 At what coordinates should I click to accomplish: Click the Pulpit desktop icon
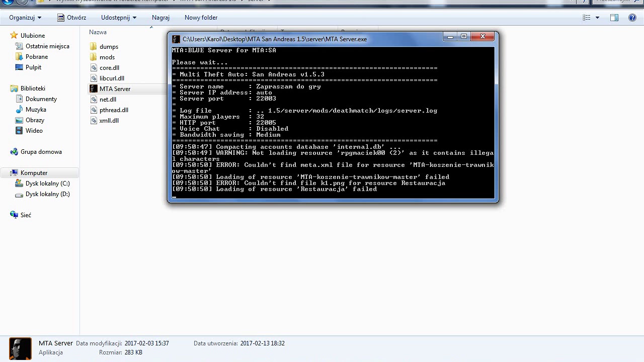pyautogui.click(x=19, y=67)
